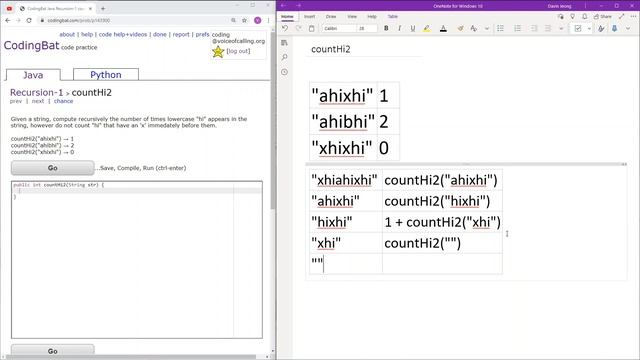Expand the dictate options dropdown
The height and width of the screenshot is (360, 640).
point(628,29)
